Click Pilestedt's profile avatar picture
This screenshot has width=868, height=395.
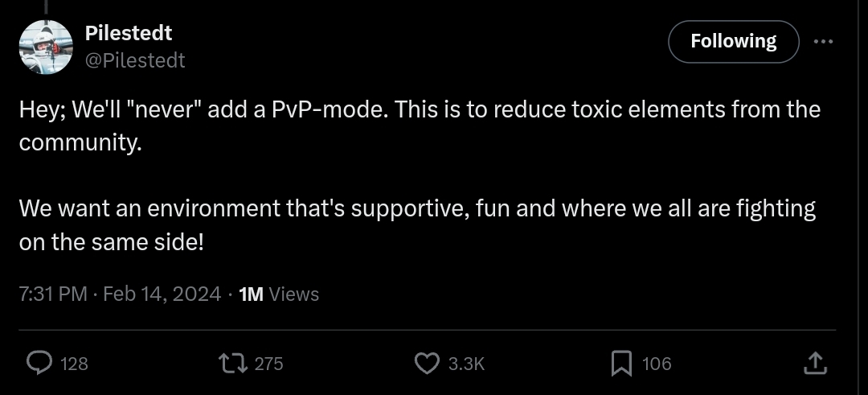coord(46,46)
